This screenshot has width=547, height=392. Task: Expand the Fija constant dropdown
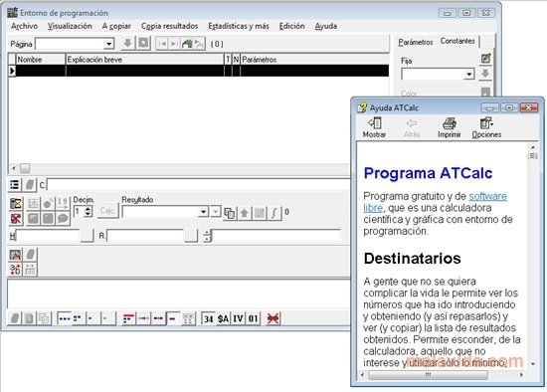point(469,74)
